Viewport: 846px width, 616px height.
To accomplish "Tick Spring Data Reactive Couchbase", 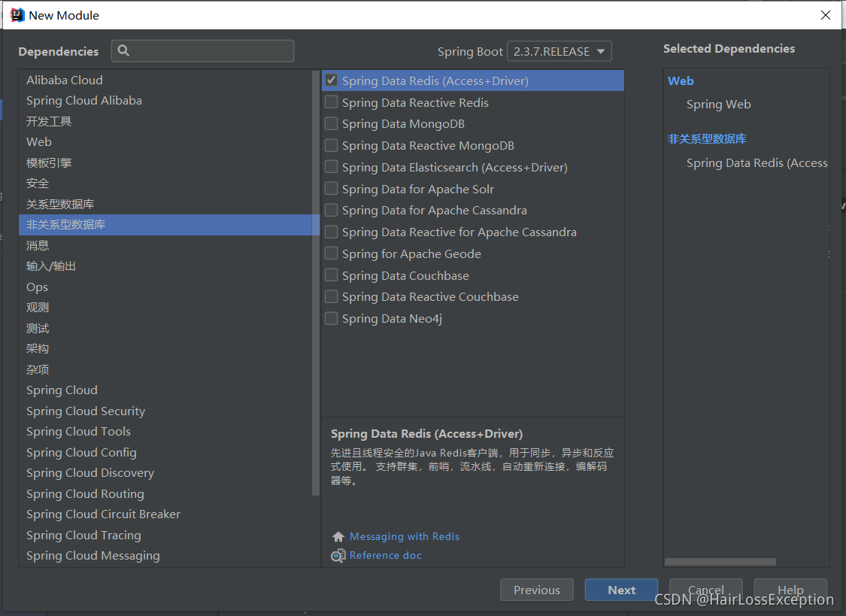I will click(x=332, y=296).
